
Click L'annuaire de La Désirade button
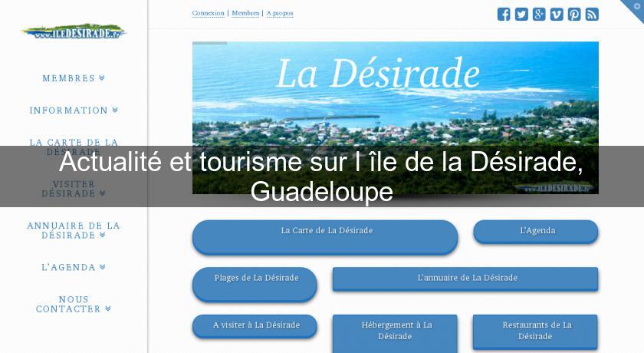click(465, 279)
